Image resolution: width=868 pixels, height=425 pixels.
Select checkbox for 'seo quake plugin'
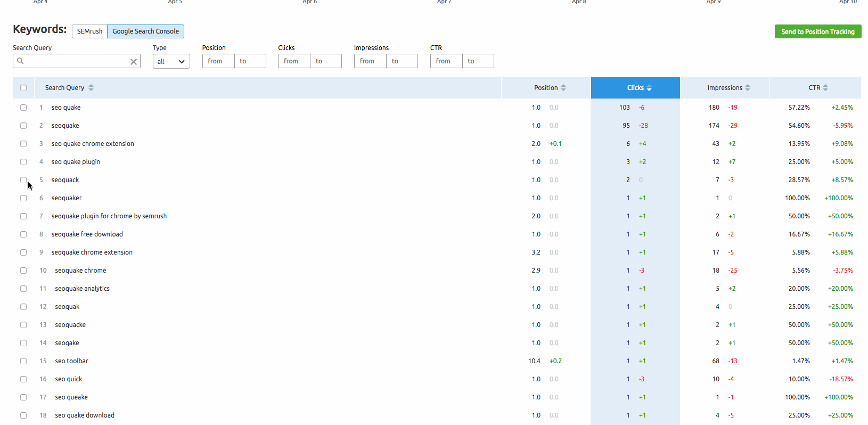(x=23, y=162)
